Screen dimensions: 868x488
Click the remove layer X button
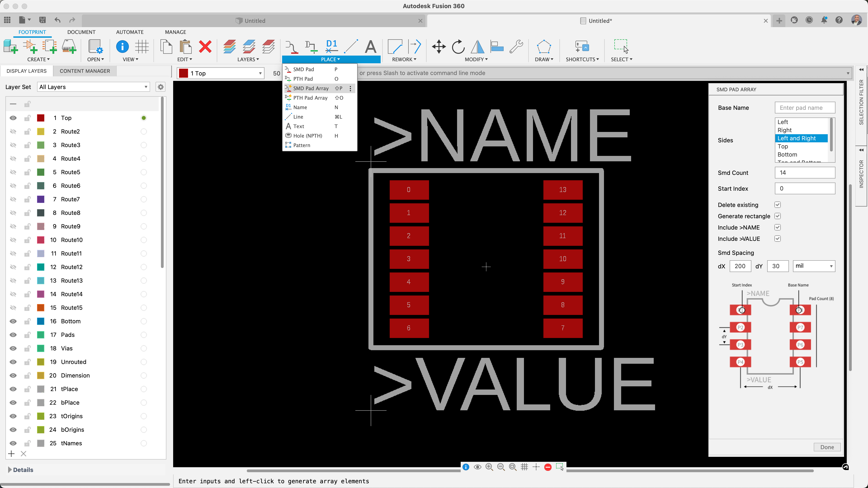(x=23, y=454)
